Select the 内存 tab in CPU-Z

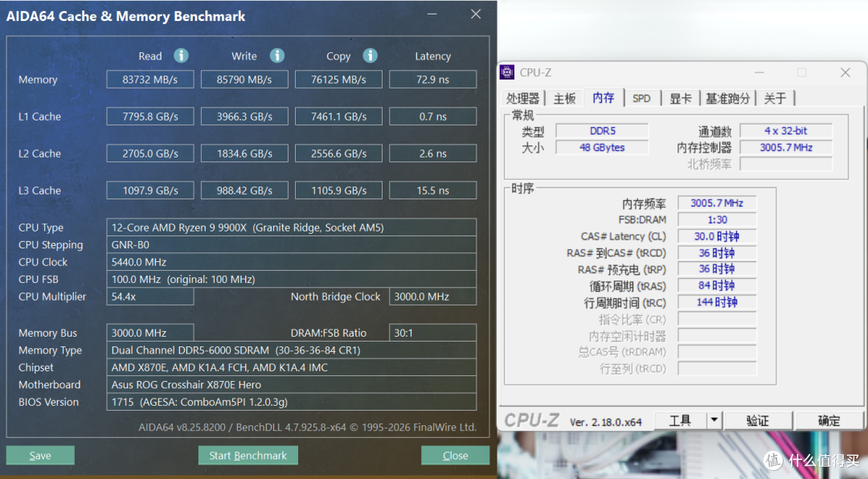pyautogui.click(x=604, y=97)
